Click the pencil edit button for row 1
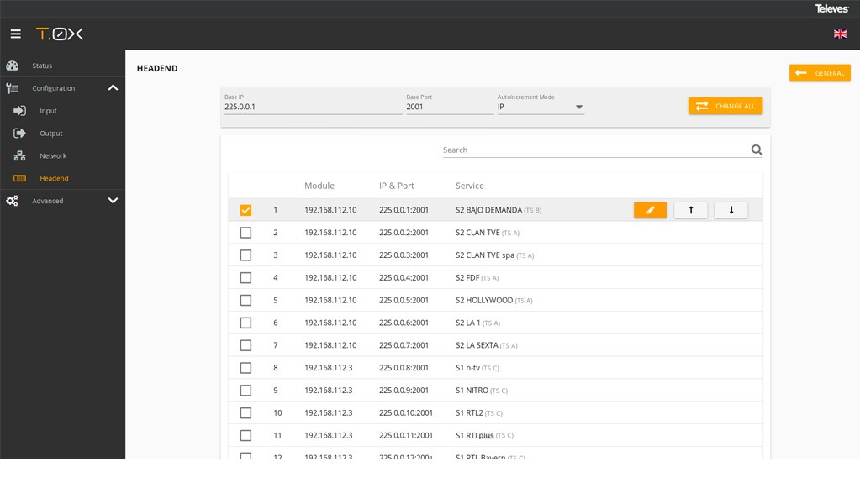Viewport: 860px width, 504px height. point(650,210)
